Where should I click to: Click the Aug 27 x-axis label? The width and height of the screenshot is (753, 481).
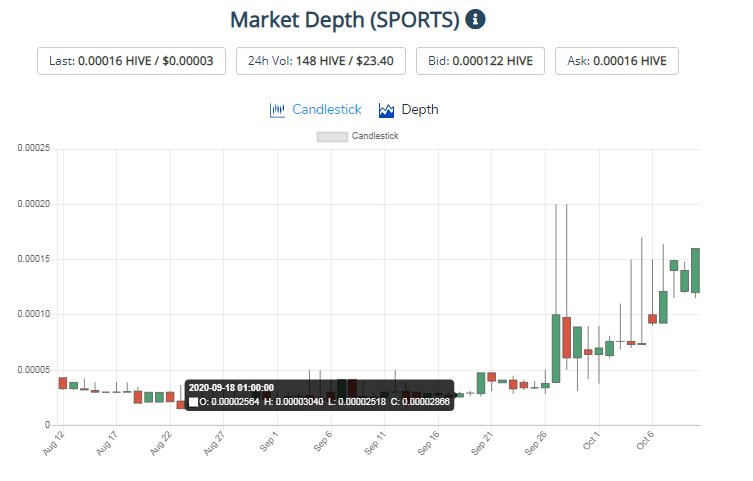pos(214,443)
